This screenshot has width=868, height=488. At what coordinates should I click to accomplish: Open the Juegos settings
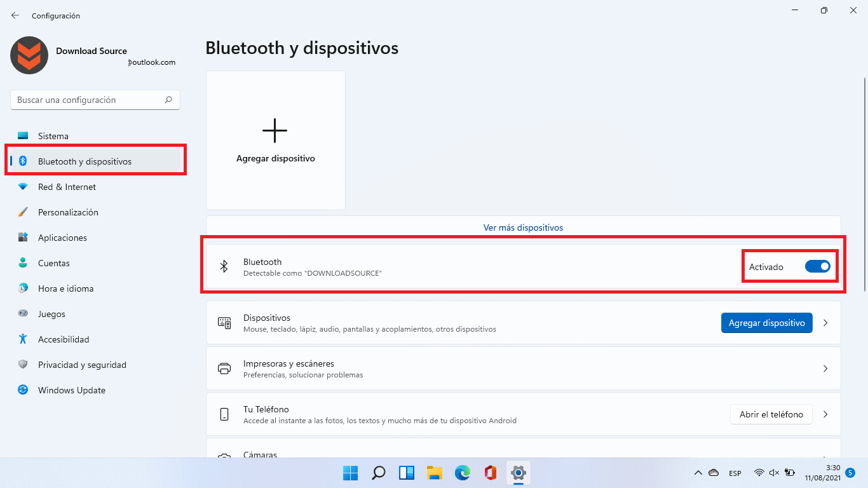coord(95,314)
